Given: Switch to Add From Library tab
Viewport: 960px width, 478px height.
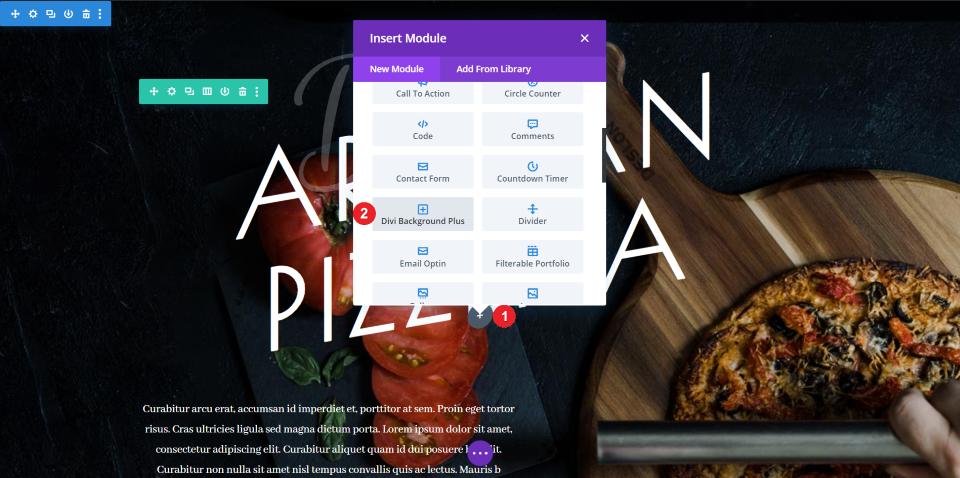Looking at the screenshot, I should pyautogui.click(x=493, y=69).
